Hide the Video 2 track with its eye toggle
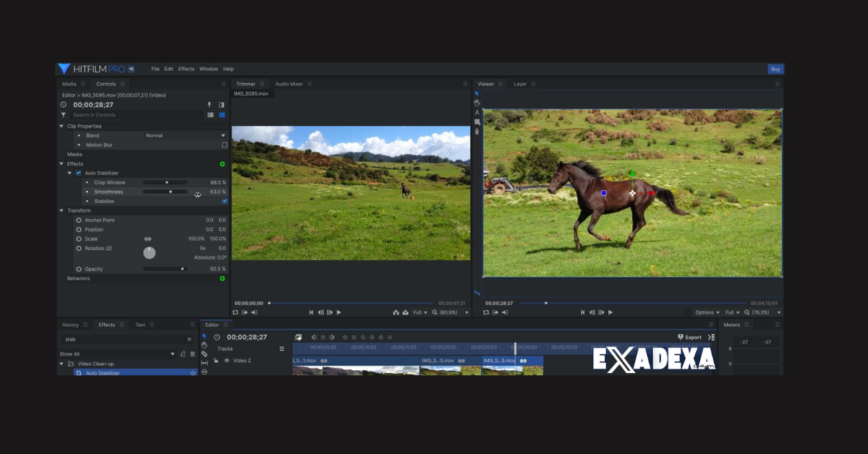868x454 pixels. coord(227,360)
